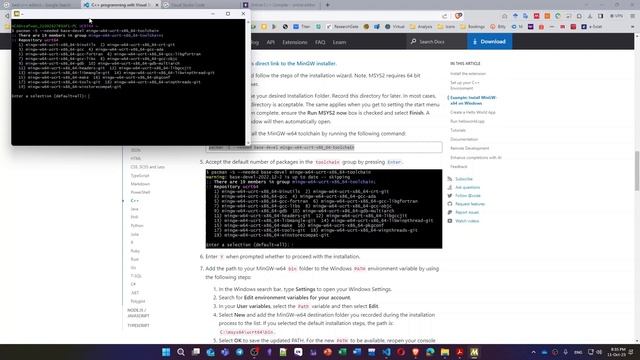Open the Windows Start menu

[166, 352]
